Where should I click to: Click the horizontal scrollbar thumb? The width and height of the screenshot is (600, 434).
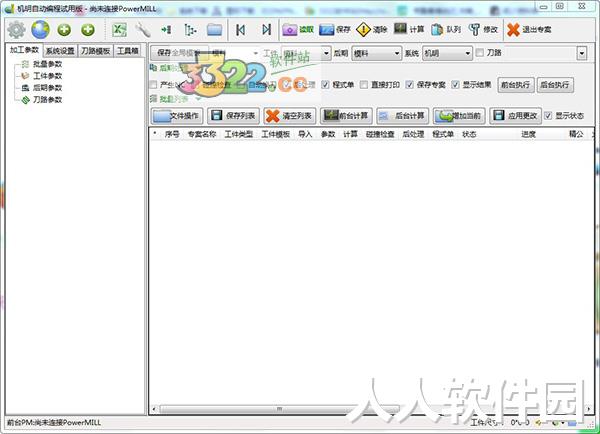279,409
